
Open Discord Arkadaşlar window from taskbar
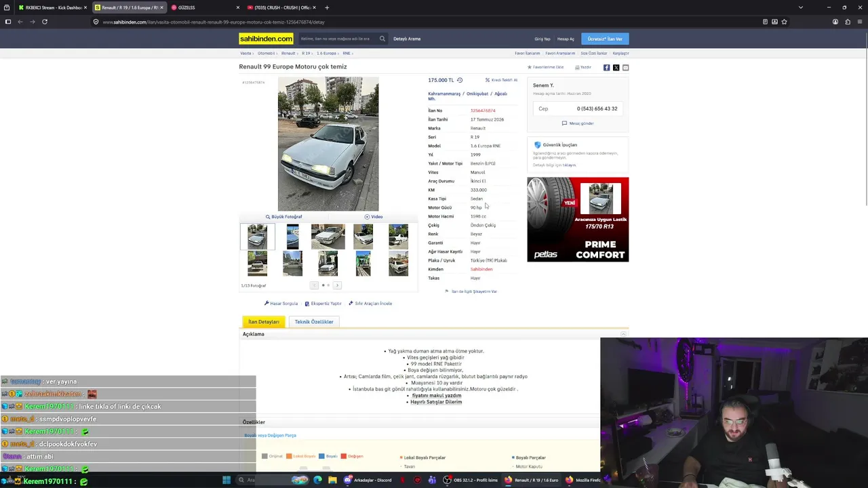click(368, 480)
